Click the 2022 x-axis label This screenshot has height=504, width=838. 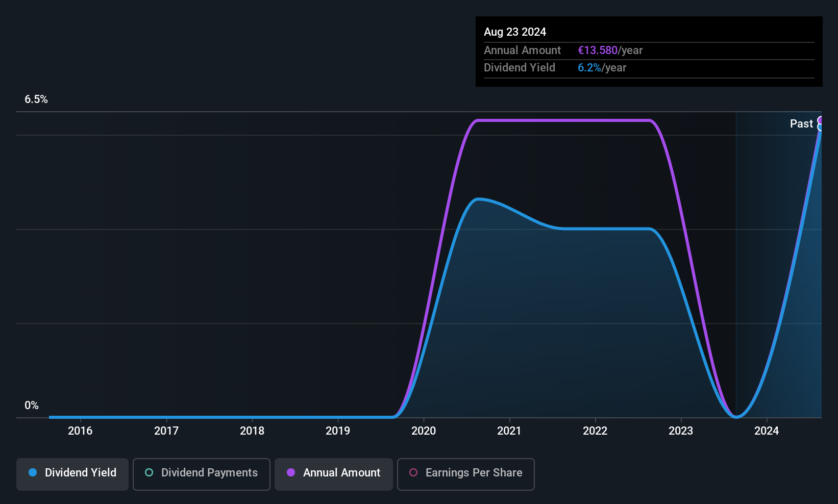[595, 431]
